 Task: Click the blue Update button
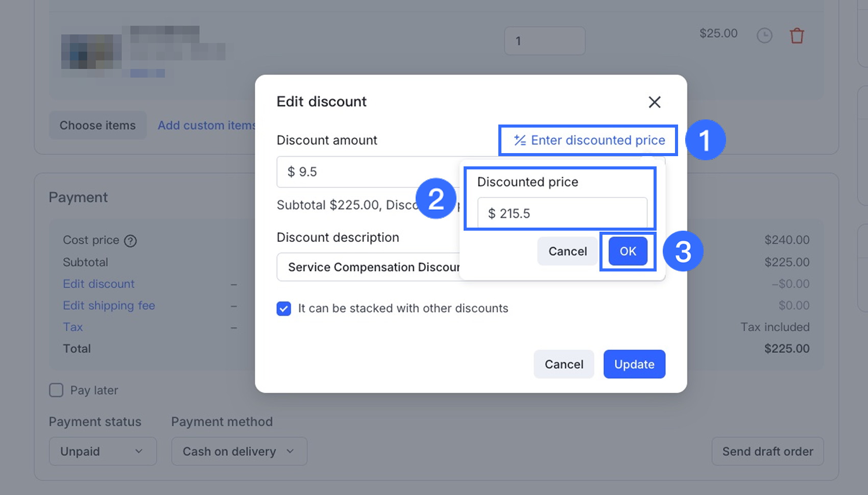634,364
